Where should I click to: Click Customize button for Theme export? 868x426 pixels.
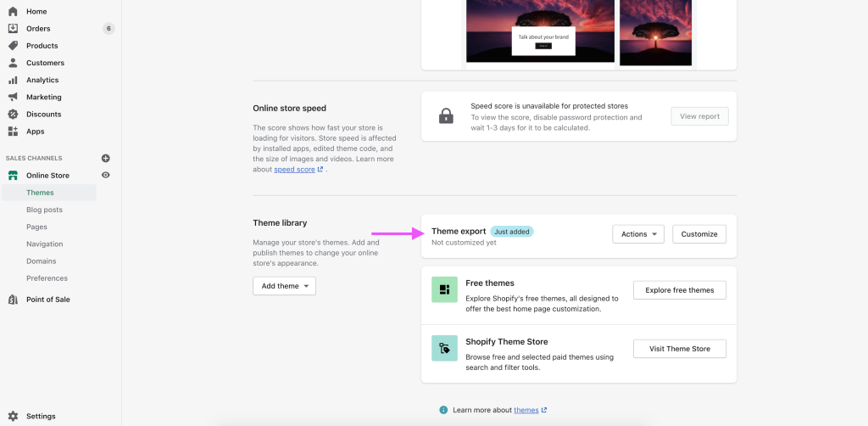coord(699,234)
